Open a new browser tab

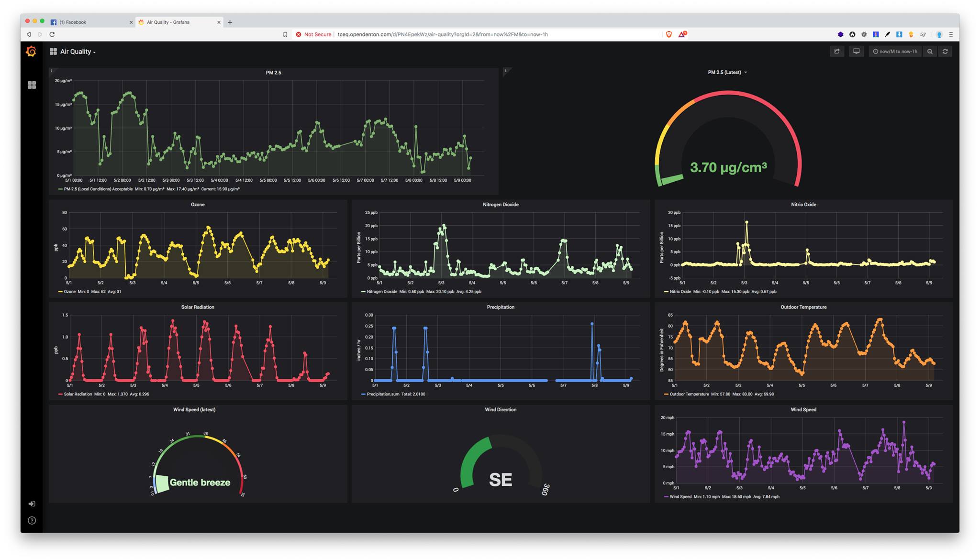pyautogui.click(x=230, y=22)
